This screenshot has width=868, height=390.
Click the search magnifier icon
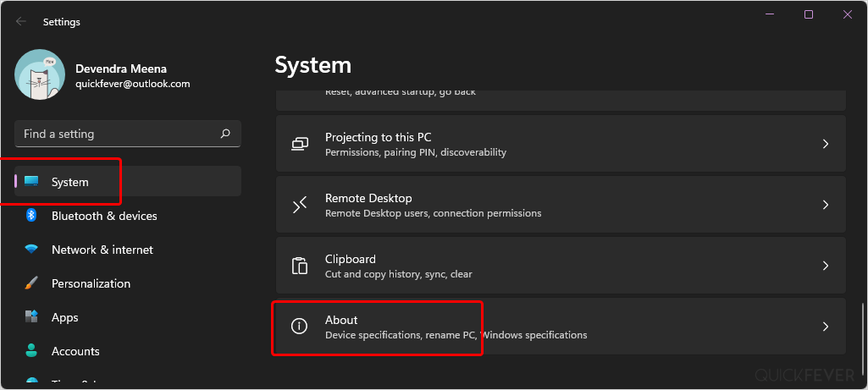[x=225, y=134]
